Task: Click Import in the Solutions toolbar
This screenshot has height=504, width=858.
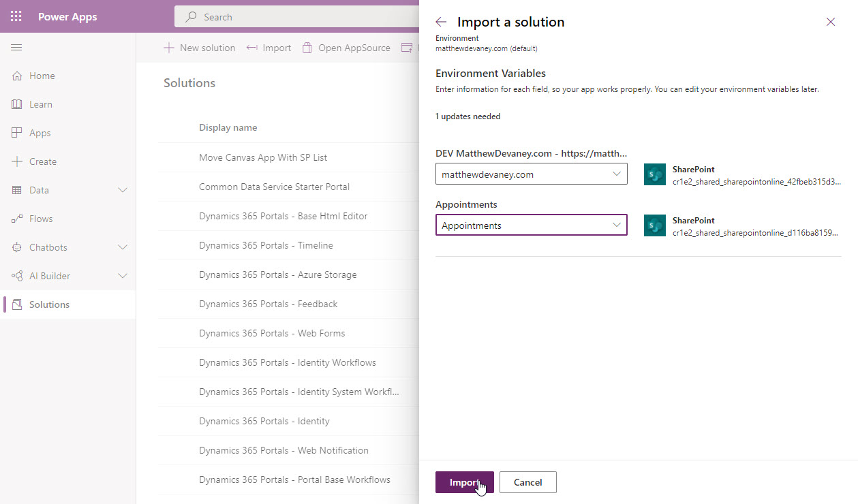Action: [x=269, y=47]
